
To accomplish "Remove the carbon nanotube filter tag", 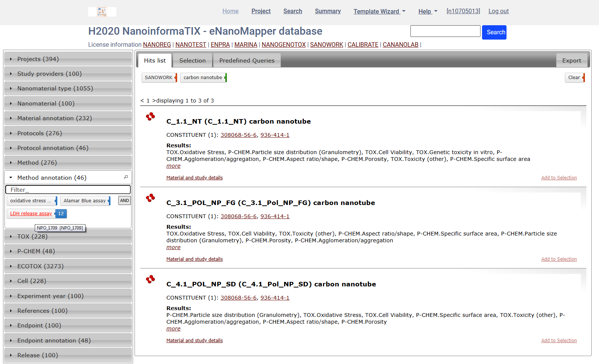I will (x=225, y=78).
